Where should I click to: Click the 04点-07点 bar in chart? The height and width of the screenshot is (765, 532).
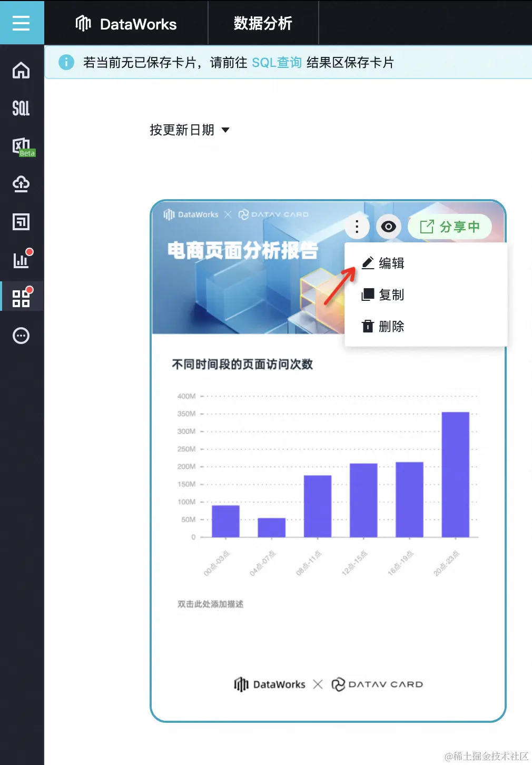click(x=271, y=527)
